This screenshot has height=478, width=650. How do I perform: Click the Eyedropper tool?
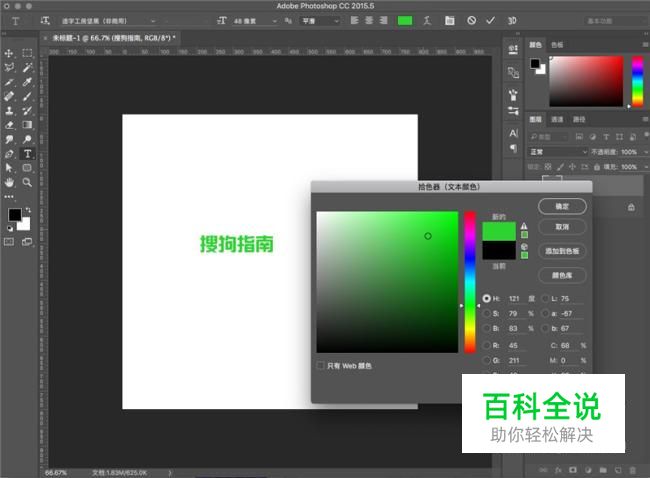click(x=27, y=82)
